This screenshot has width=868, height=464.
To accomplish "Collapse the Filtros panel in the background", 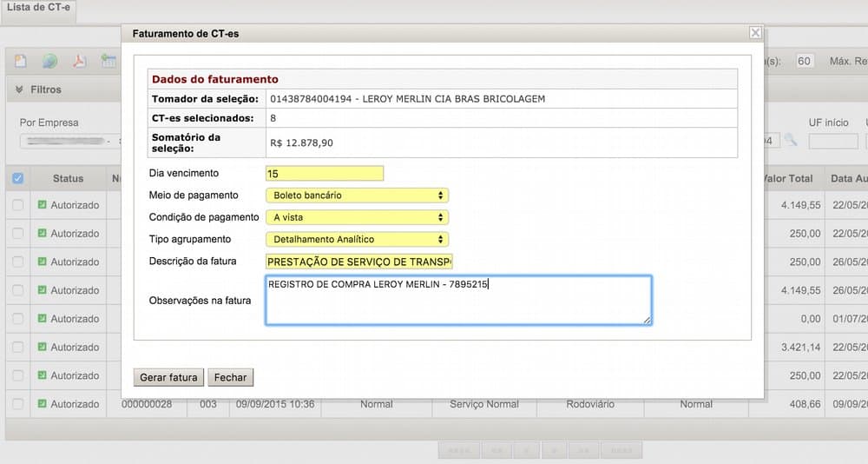I will coord(19,89).
